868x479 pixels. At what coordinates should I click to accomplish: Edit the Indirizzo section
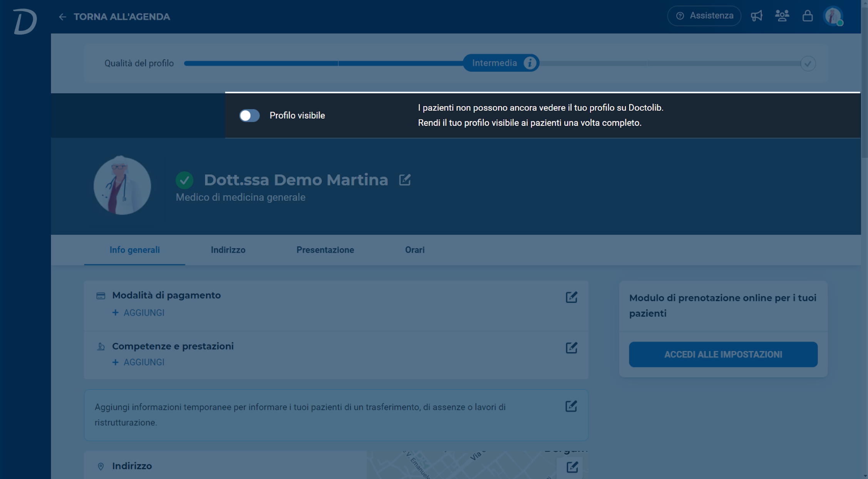coord(572,467)
